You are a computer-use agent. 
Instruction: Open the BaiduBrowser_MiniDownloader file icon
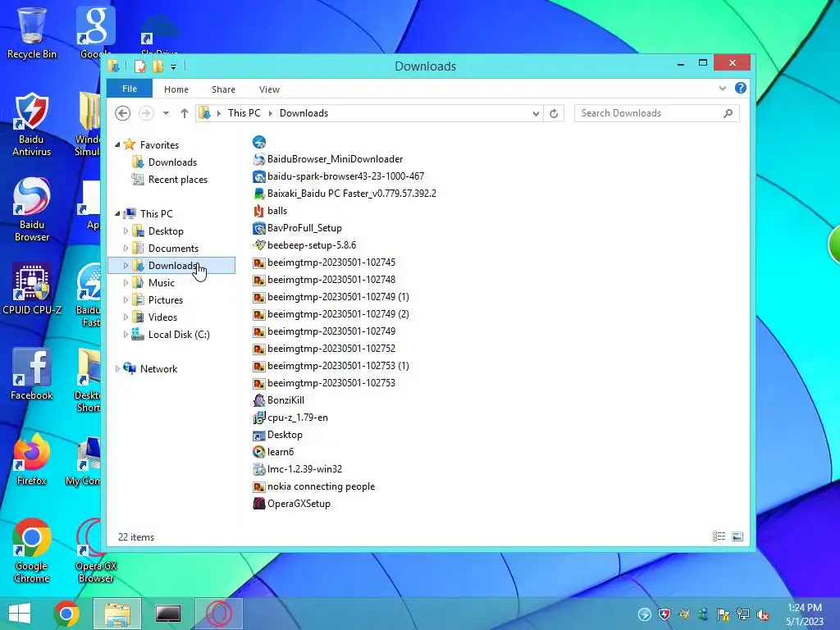(x=258, y=159)
